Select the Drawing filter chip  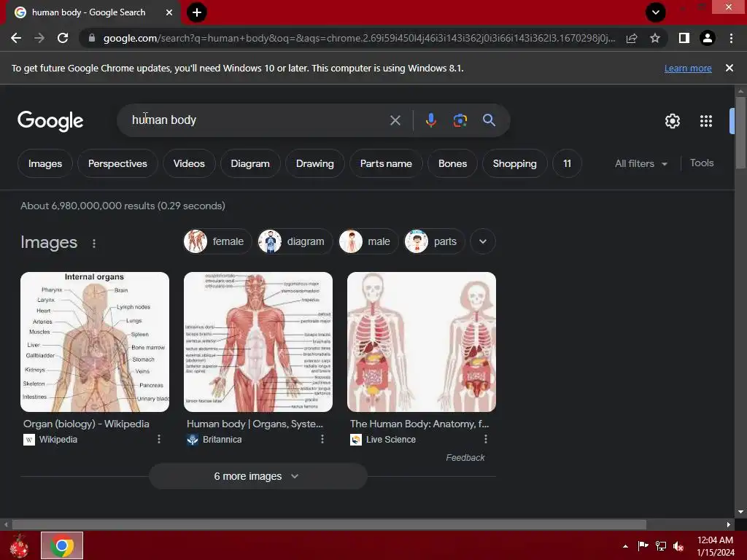315,163
